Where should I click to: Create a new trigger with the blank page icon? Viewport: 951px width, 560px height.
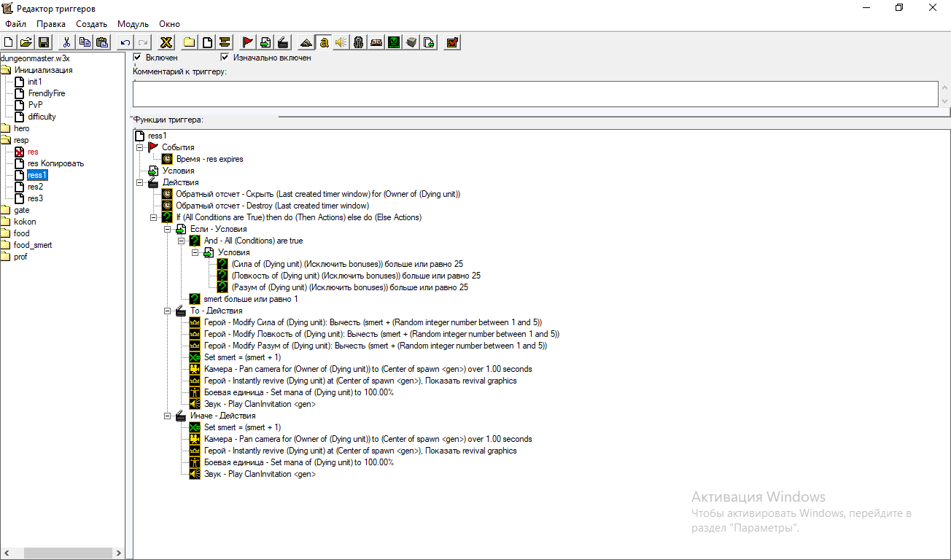coord(207,42)
